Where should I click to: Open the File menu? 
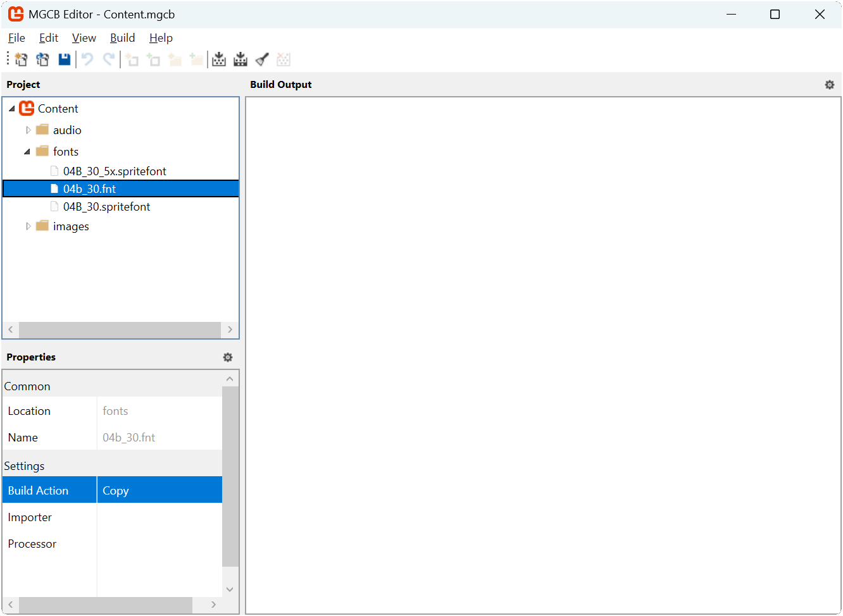[x=16, y=38]
